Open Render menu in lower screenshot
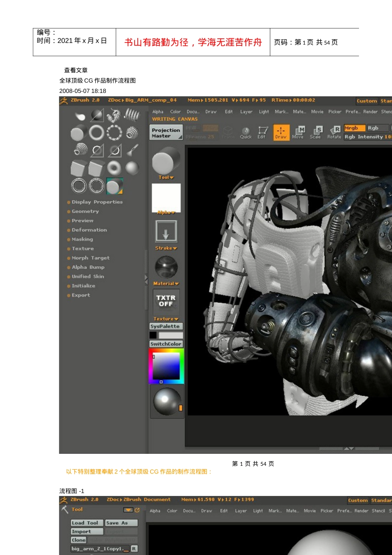Viewport: 392px width, 555px height. coord(361,511)
